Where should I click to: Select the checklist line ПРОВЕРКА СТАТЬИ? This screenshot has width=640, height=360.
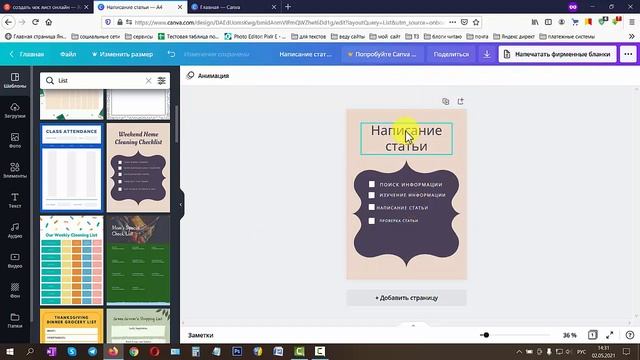398,220
